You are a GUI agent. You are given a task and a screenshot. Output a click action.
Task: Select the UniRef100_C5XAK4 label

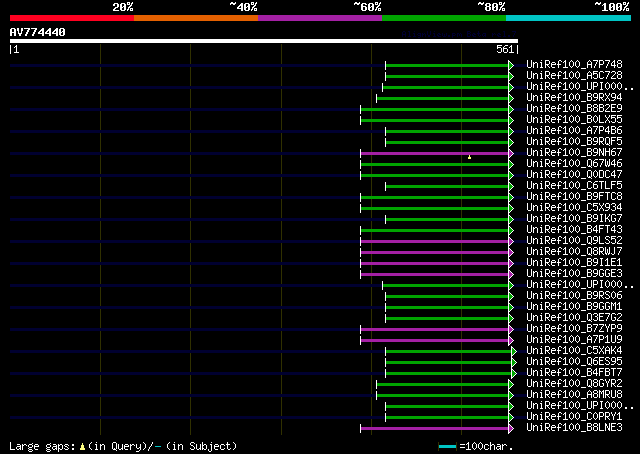click(x=574, y=351)
